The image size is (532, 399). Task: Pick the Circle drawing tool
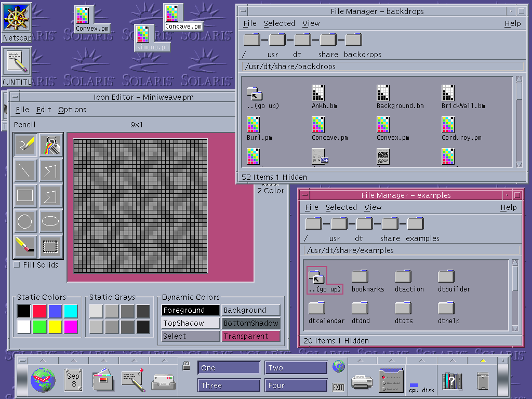pyautogui.click(x=25, y=221)
